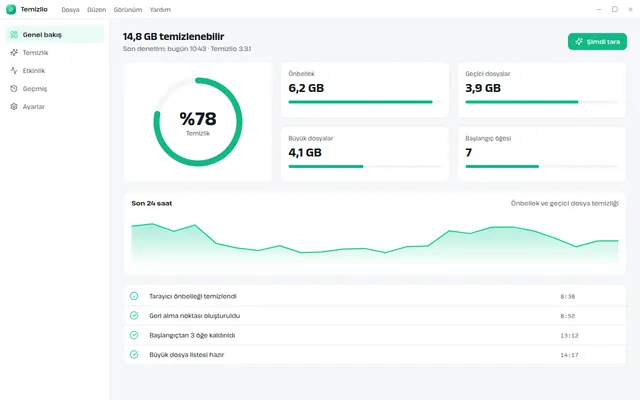Click the 14:17 timestamp
The height and width of the screenshot is (400, 640).
[569, 355]
